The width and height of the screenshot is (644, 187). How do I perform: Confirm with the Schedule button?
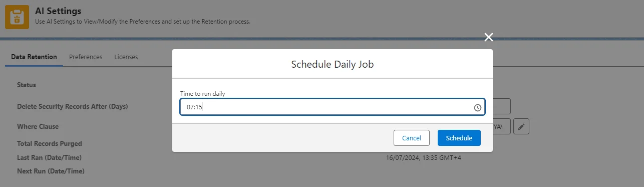pyautogui.click(x=459, y=138)
